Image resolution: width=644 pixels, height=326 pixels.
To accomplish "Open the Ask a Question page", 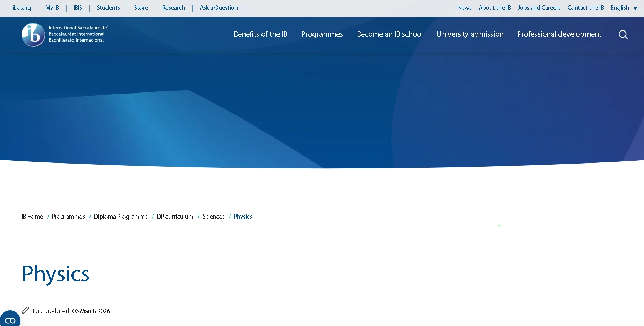I will point(218,8).
